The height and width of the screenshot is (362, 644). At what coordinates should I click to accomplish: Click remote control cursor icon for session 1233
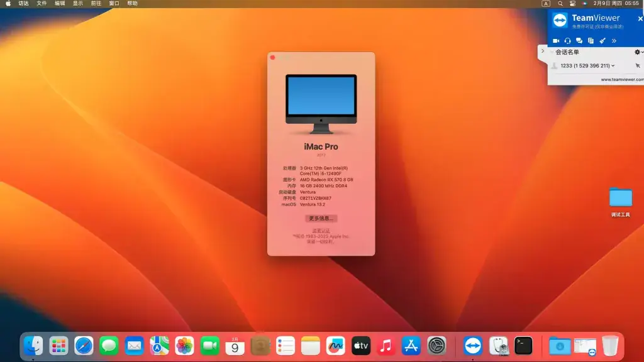pos(638,65)
